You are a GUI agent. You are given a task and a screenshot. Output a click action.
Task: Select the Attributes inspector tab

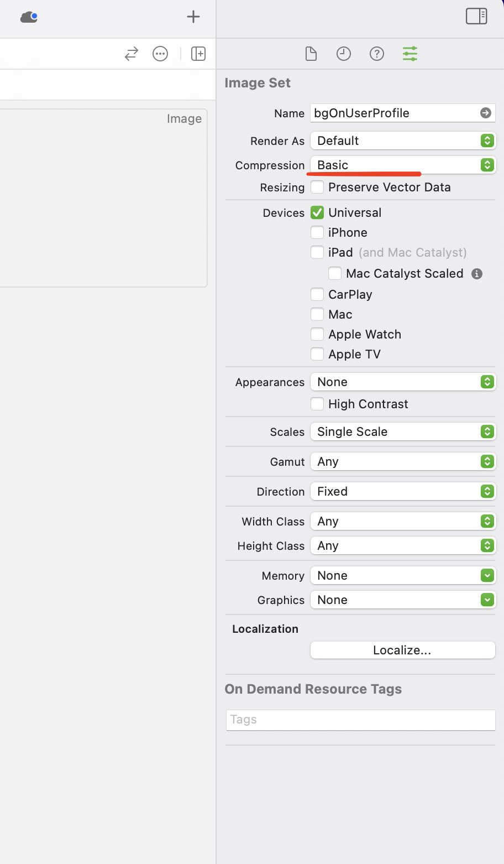pos(410,54)
